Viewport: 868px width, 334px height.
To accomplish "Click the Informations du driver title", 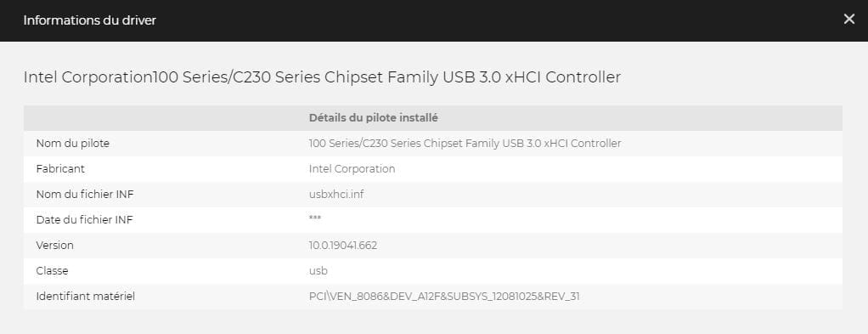I will 90,20.
